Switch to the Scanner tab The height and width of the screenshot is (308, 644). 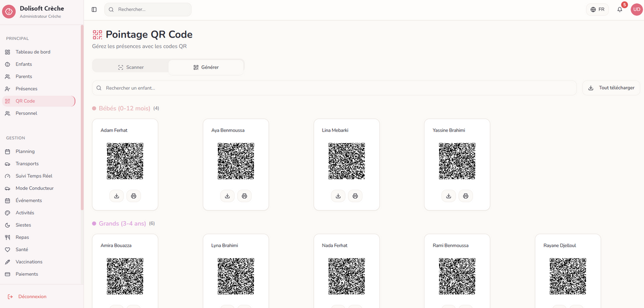point(131,67)
